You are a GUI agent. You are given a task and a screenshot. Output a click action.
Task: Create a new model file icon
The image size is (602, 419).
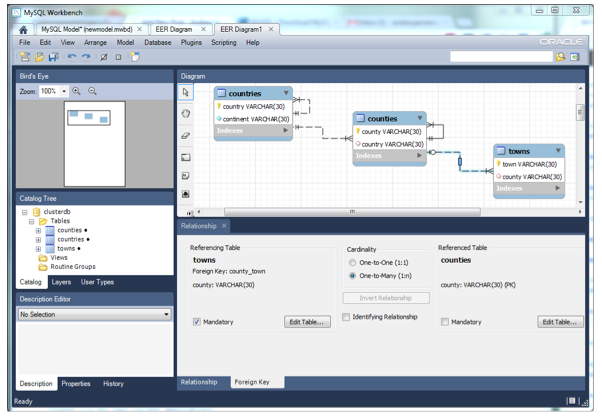point(25,57)
